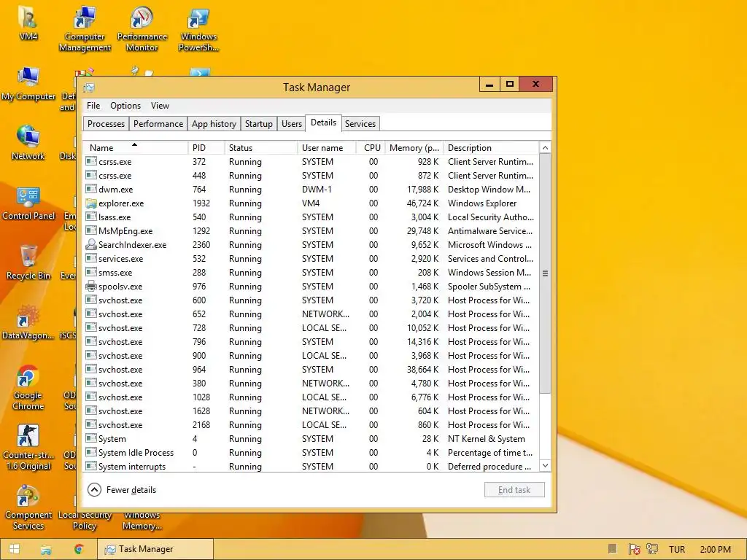
Task: Open Chrome from the taskbar
Action: 79,549
